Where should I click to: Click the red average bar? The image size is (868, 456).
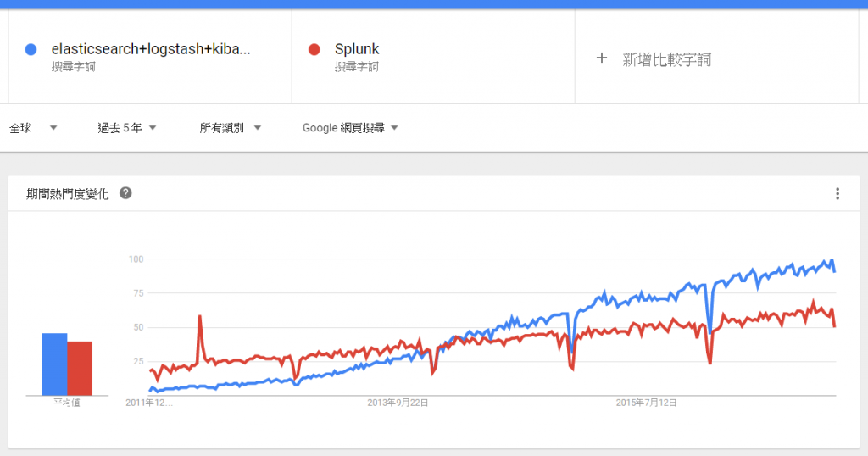[80, 369]
